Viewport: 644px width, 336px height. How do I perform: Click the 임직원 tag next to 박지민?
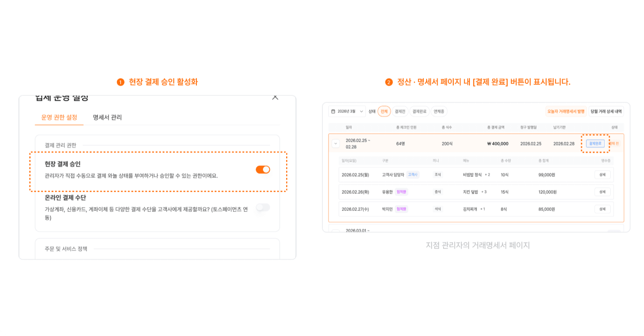click(x=401, y=209)
